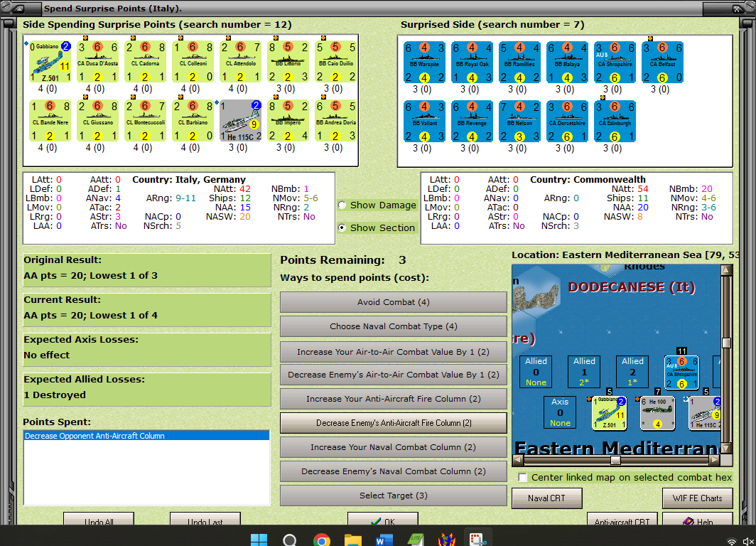Select the CL Colleoni ship counter

pos(193,62)
